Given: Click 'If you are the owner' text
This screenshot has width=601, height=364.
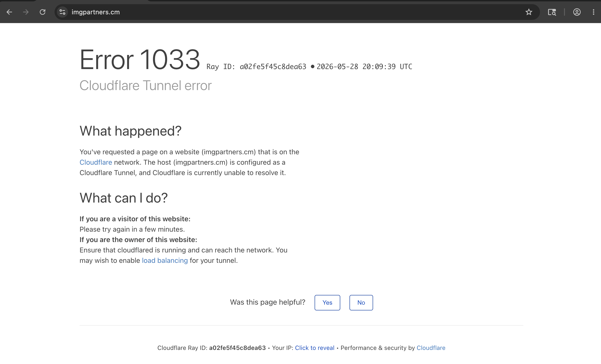Looking at the screenshot, I should 138,240.
